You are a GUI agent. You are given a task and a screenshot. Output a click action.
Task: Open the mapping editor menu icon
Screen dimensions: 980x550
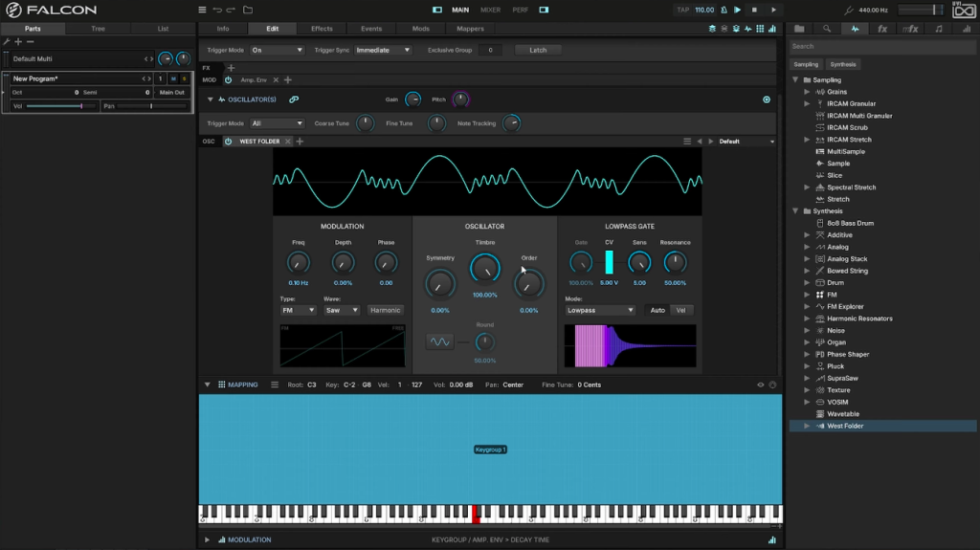(275, 385)
